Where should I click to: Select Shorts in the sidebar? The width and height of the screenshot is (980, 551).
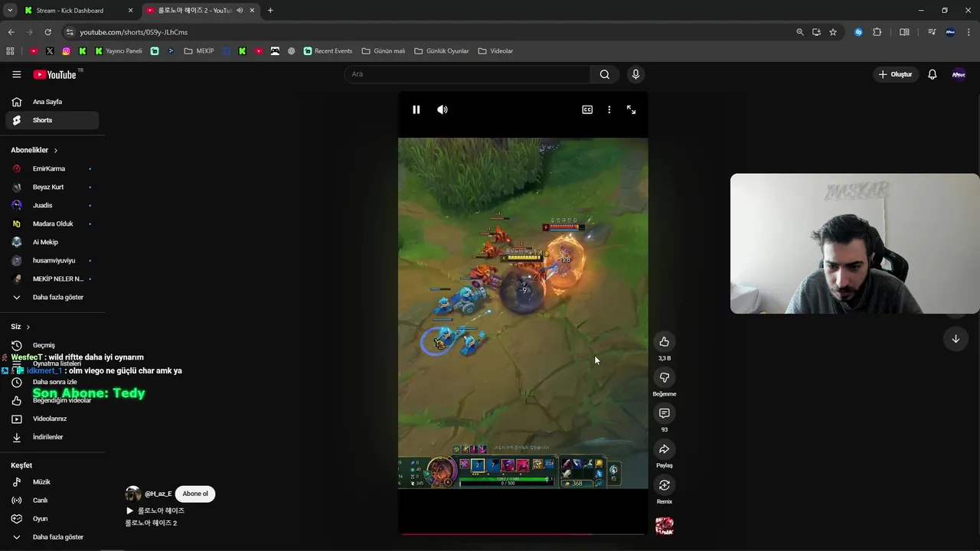(x=52, y=120)
